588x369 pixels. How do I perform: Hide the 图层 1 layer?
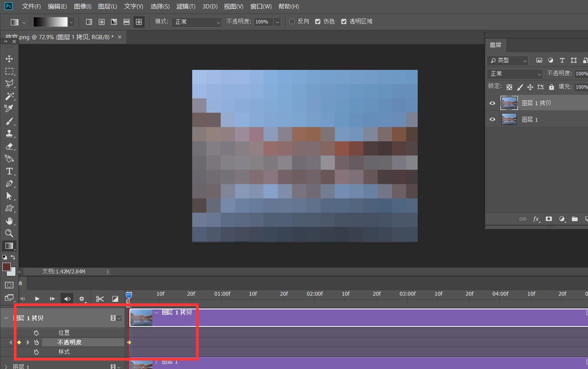tap(492, 119)
